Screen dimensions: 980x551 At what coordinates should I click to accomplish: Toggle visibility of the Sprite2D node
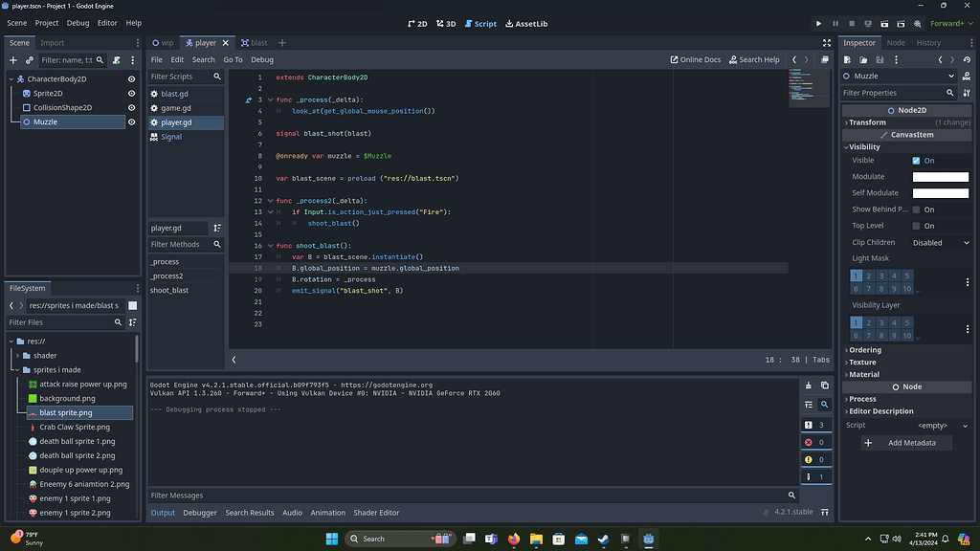point(131,94)
